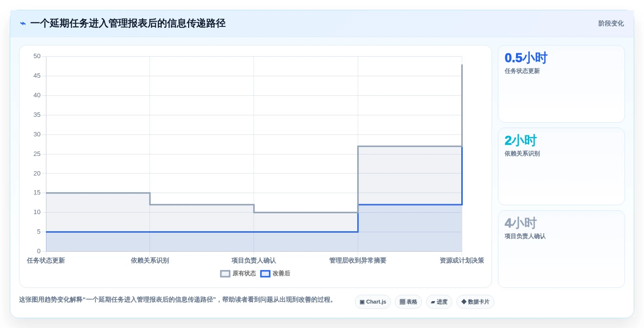
Task: Click the 阶段变化 label in header
Action: (x=611, y=23)
